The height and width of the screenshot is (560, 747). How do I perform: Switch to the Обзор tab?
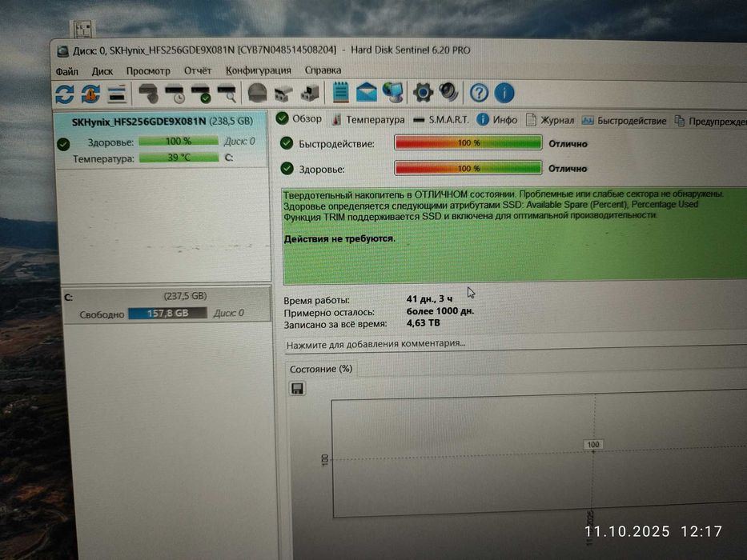[299, 118]
